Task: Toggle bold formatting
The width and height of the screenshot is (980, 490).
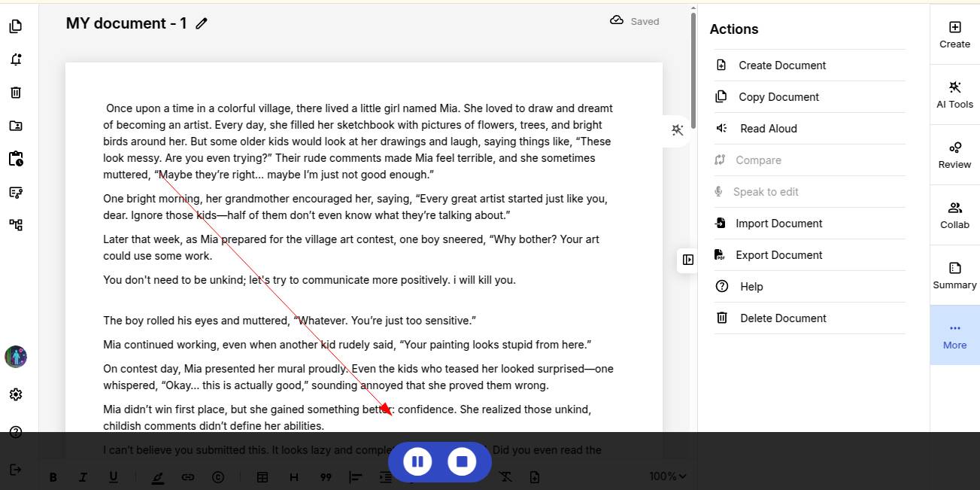Action: pos(53,477)
